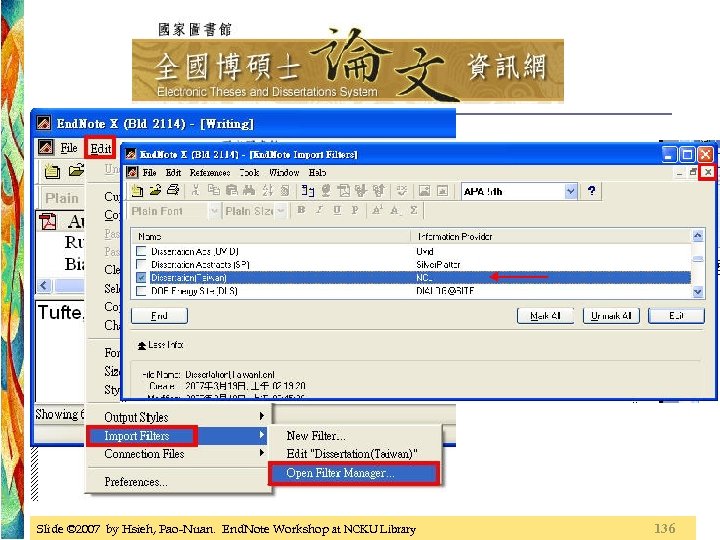
Task: Uncheck the Dissertation(Taiwan) filter checkbox
Action: (x=141, y=277)
